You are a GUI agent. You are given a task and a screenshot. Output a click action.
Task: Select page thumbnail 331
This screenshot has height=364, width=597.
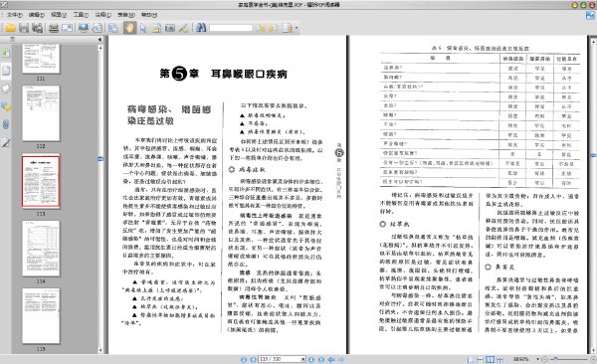tap(41, 59)
